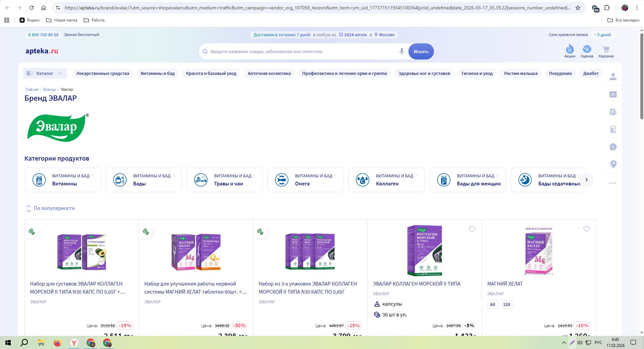Go to Бренды breadcrumb link

(x=50, y=89)
